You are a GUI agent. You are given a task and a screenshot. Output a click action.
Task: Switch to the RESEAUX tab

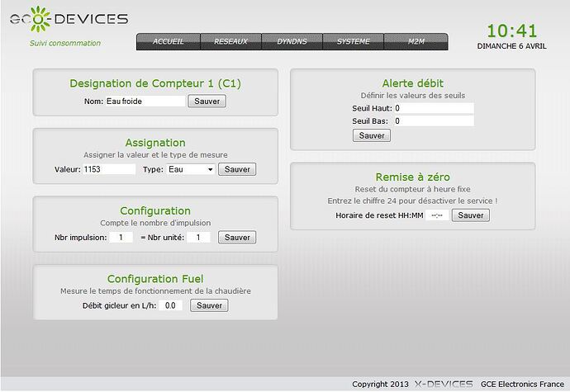click(x=230, y=41)
